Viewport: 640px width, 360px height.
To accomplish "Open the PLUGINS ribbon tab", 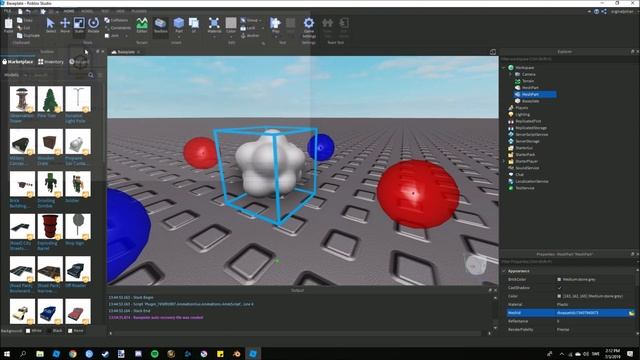I will [x=139, y=11].
